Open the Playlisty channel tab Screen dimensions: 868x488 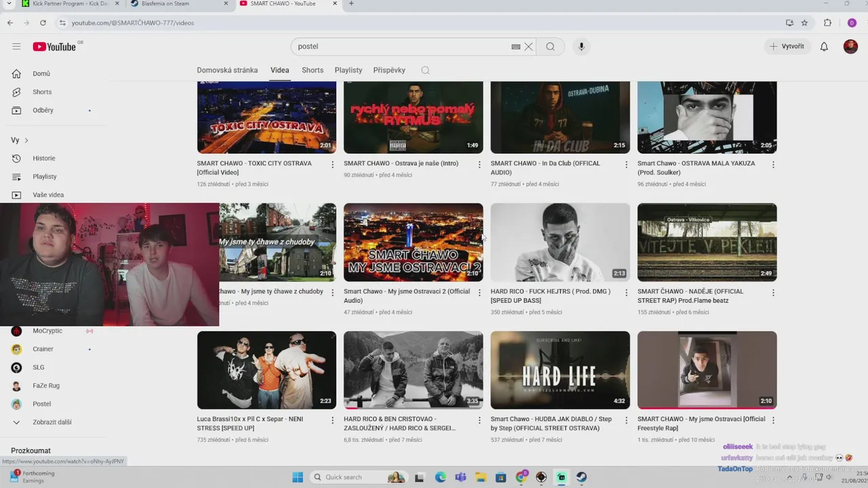[x=349, y=70]
